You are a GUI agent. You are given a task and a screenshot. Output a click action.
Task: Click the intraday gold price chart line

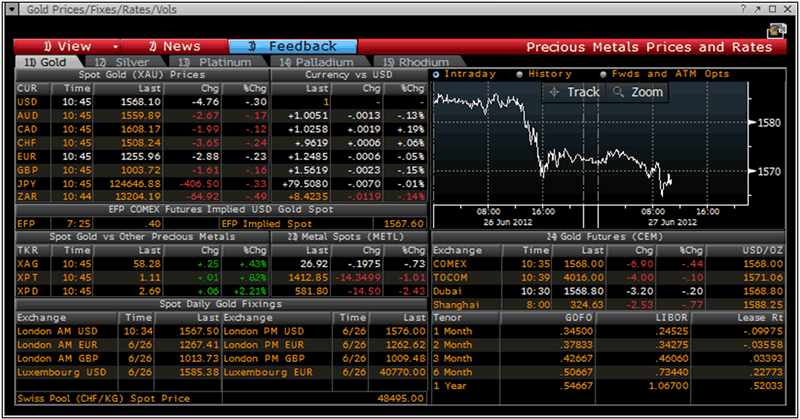(x=553, y=145)
